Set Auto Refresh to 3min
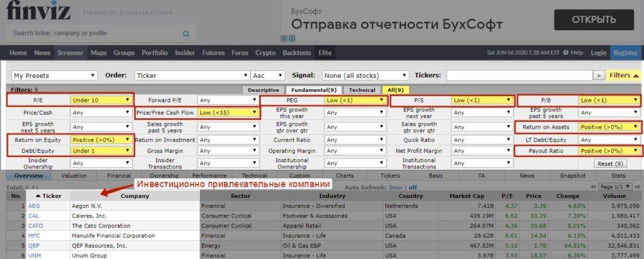The width and height of the screenshot is (644, 259). pos(395,187)
